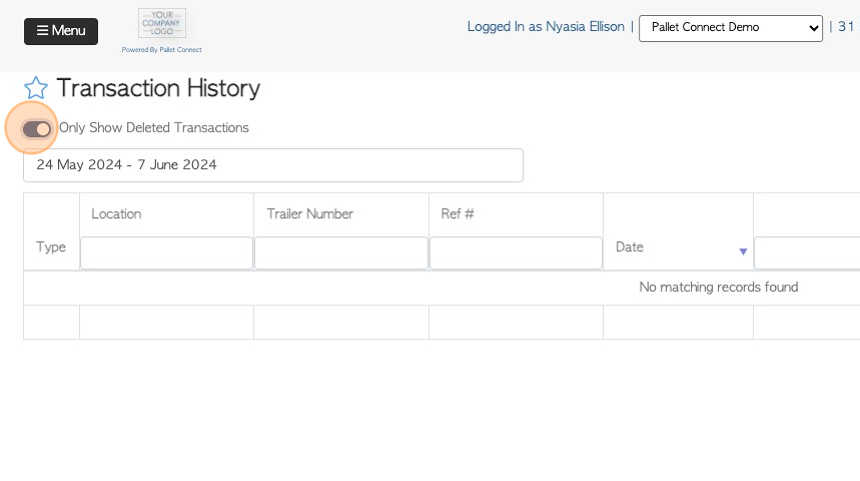Click the Type column header

(51, 247)
